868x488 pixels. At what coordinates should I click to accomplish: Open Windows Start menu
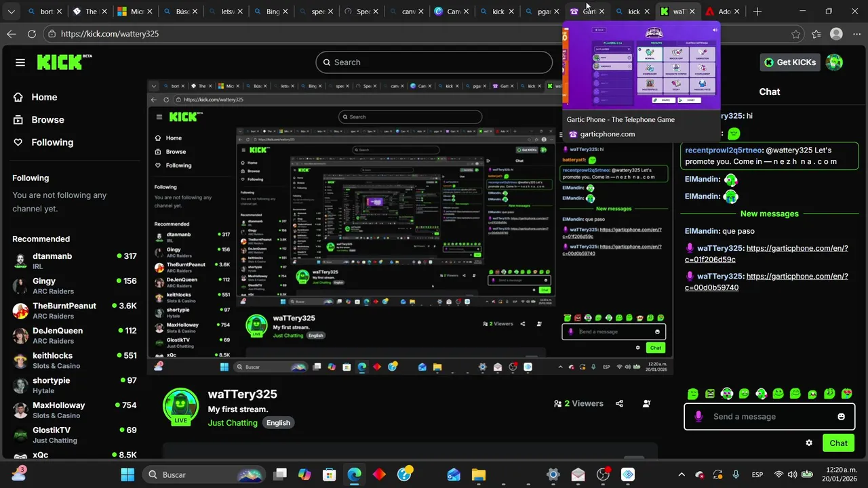click(x=127, y=474)
